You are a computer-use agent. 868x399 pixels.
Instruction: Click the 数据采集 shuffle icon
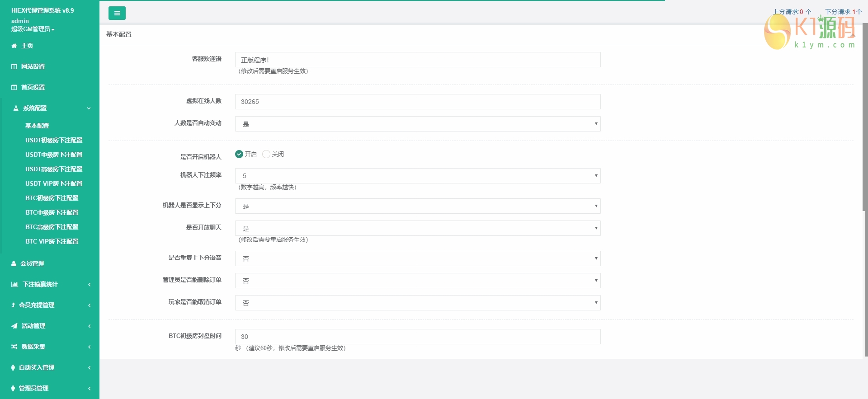point(14,347)
